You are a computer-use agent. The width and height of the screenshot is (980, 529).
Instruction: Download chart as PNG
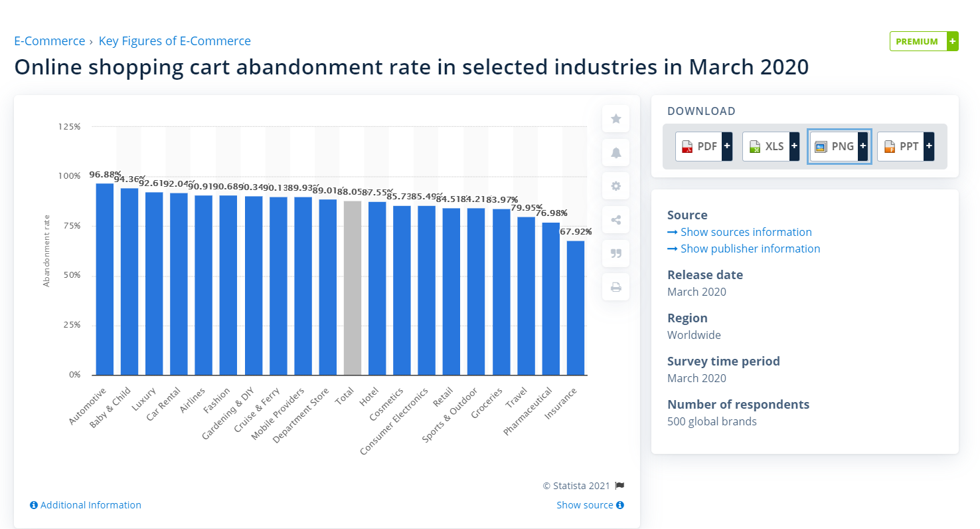[x=839, y=146]
